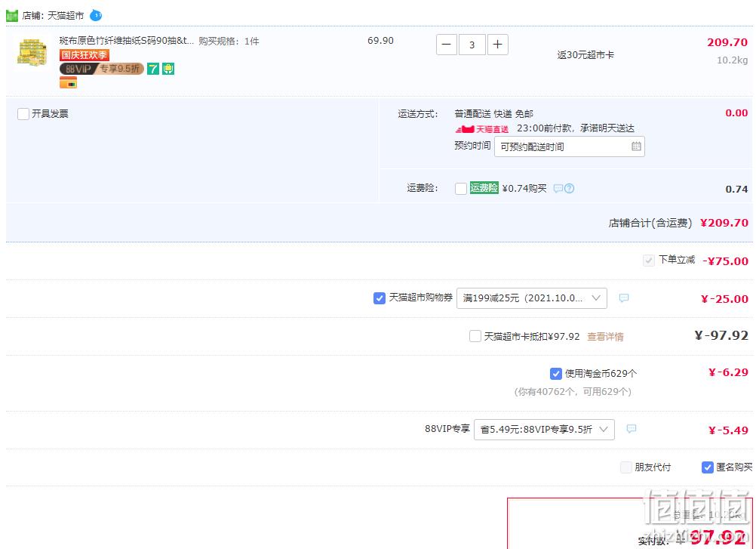Screen dimensions: 756x549
Task: Click the item subtotal 209.70 in red
Action: [x=727, y=42]
